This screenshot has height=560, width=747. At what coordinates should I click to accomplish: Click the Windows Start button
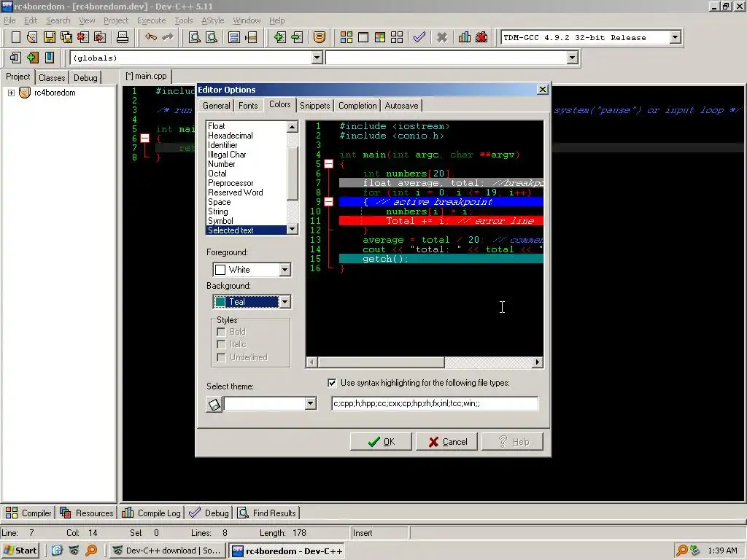[x=20, y=551]
